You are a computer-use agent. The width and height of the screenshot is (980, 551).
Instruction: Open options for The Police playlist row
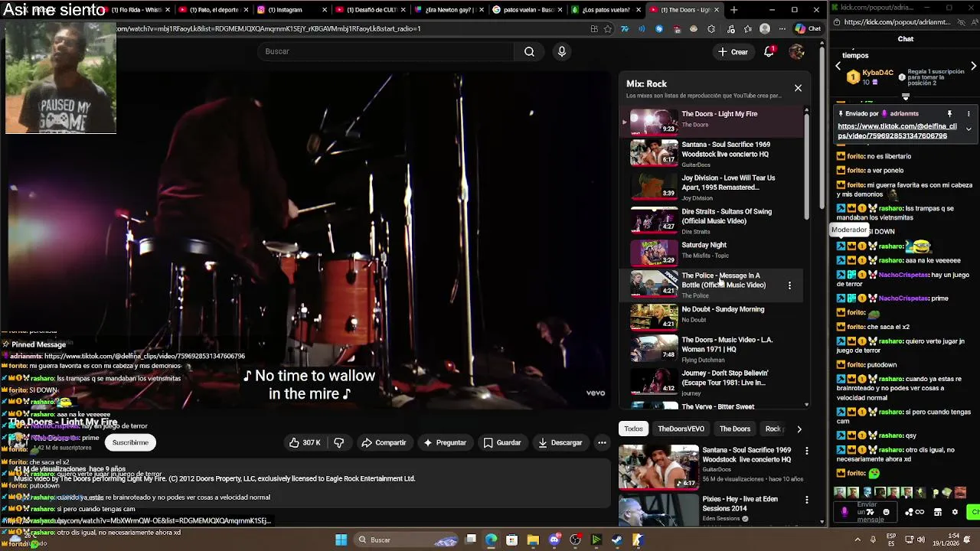pyautogui.click(x=789, y=285)
